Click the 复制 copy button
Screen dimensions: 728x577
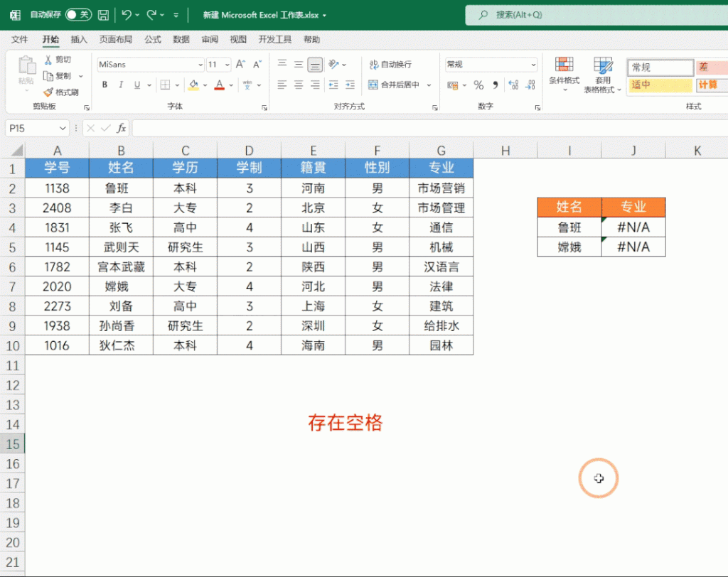58,75
